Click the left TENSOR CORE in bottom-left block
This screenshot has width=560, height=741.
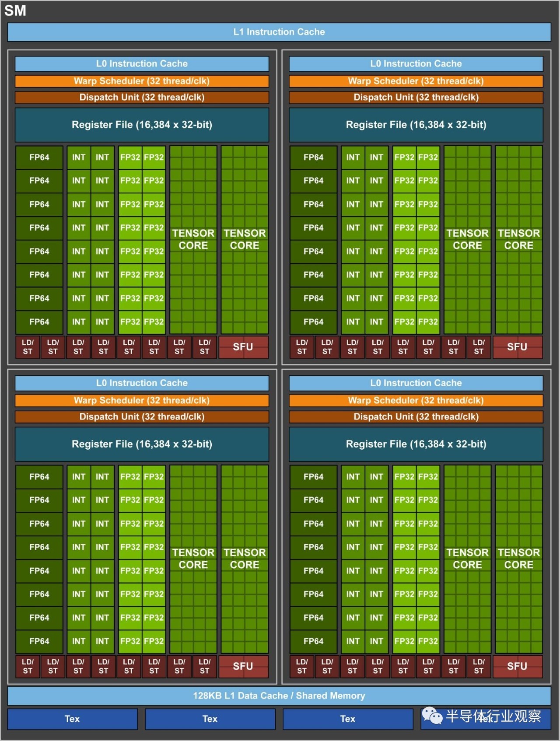[x=193, y=559]
